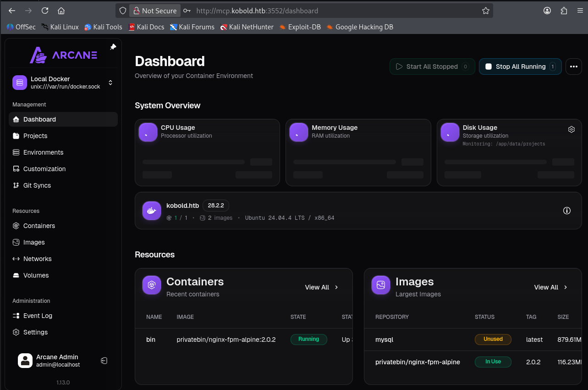Open Disk Usage settings gear
Screen dimensions: 588x390
point(572,129)
